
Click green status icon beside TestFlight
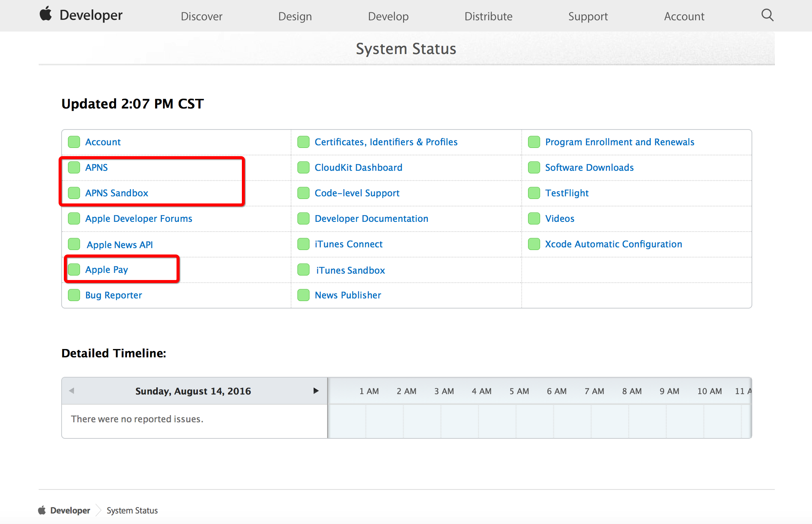[534, 193]
